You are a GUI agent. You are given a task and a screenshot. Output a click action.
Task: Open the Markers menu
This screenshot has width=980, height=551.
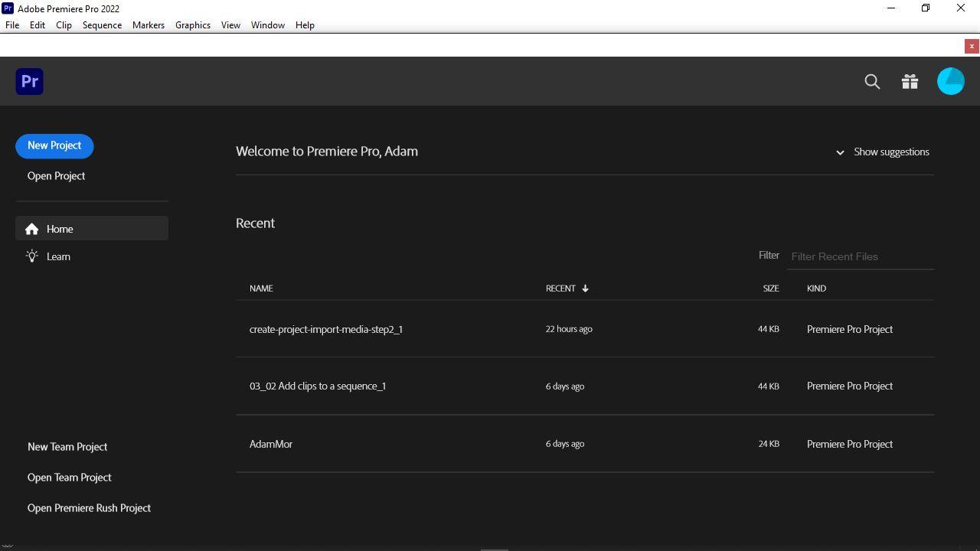pos(149,25)
